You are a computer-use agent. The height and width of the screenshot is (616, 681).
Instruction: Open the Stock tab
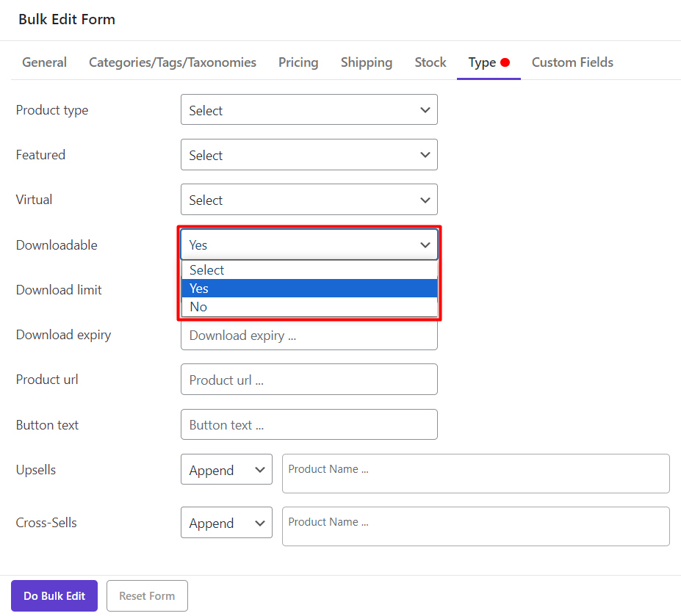pyautogui.click(x=430, y=62)
